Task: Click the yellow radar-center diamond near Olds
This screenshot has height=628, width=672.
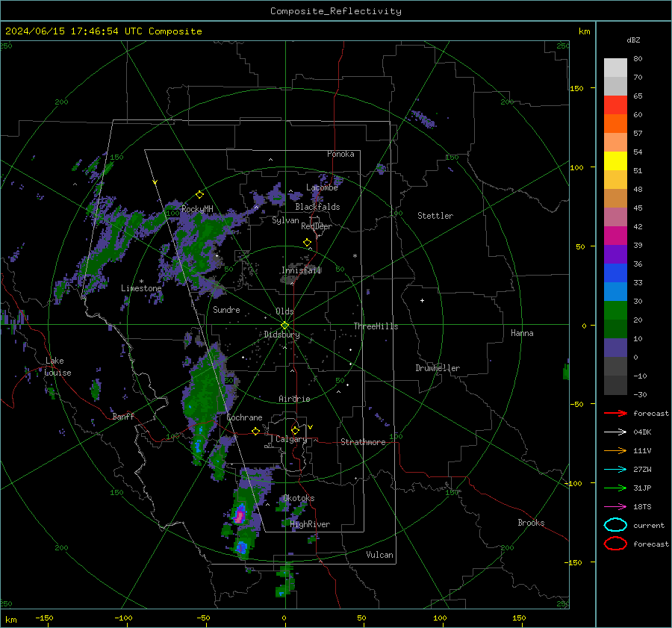Action: 284,326
